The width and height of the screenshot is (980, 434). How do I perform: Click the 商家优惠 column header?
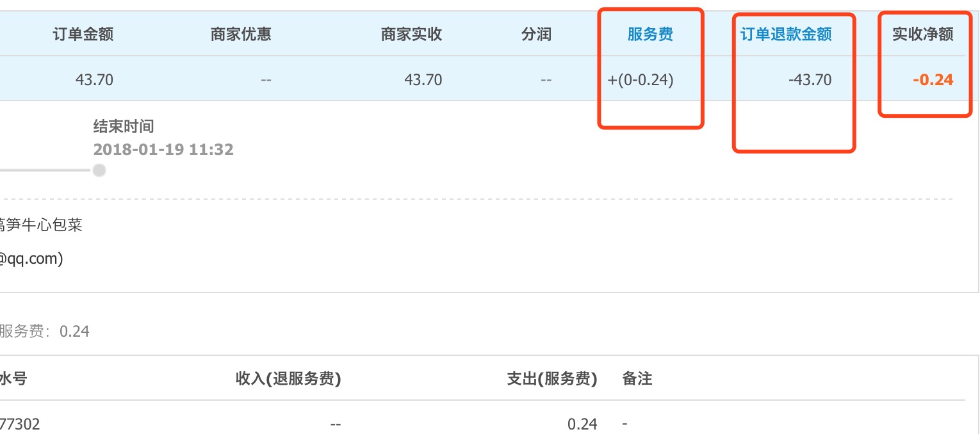[x=241, y=35]
